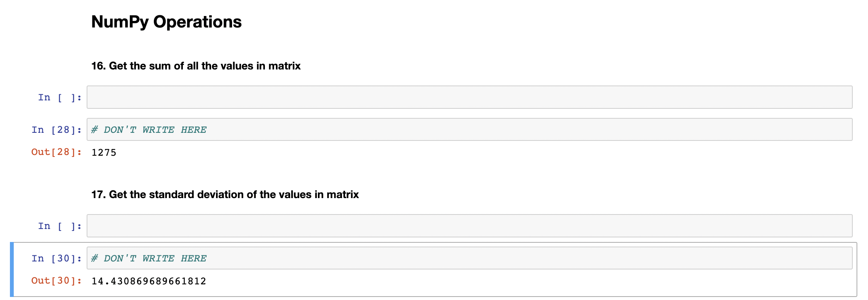Click the In [ ] prompt beside the second empty cell
This screenshot has width=868, height=300.
tap(60, 226)
